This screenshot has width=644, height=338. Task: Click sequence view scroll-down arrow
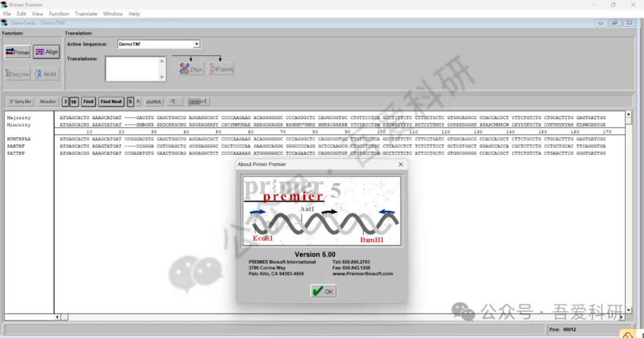628,310
